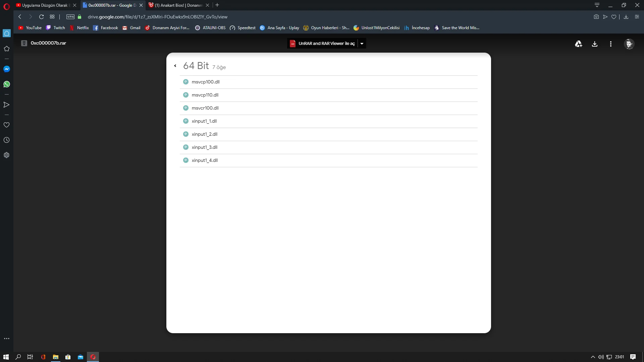Go back from the 64 Bit folder

(175, 66)
